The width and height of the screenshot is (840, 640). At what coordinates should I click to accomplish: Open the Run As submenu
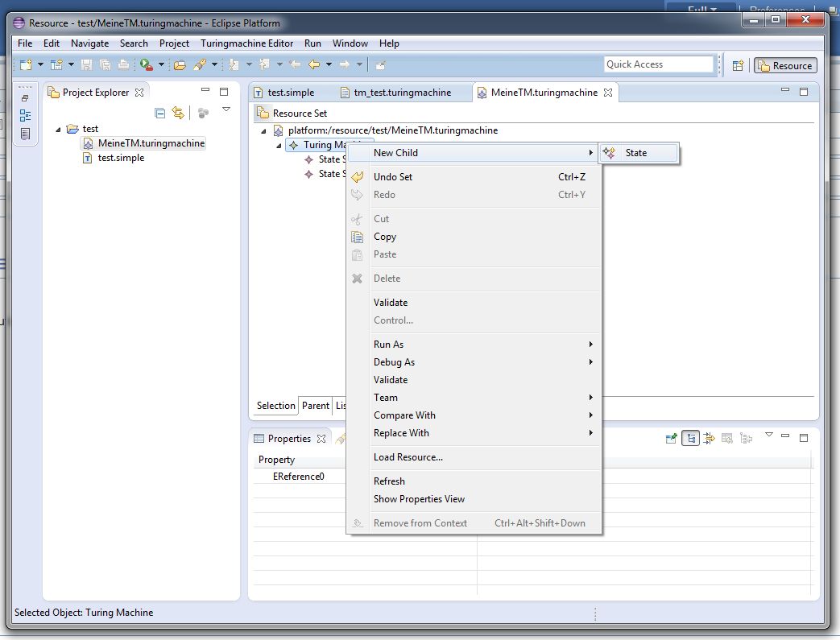point(474,344)
